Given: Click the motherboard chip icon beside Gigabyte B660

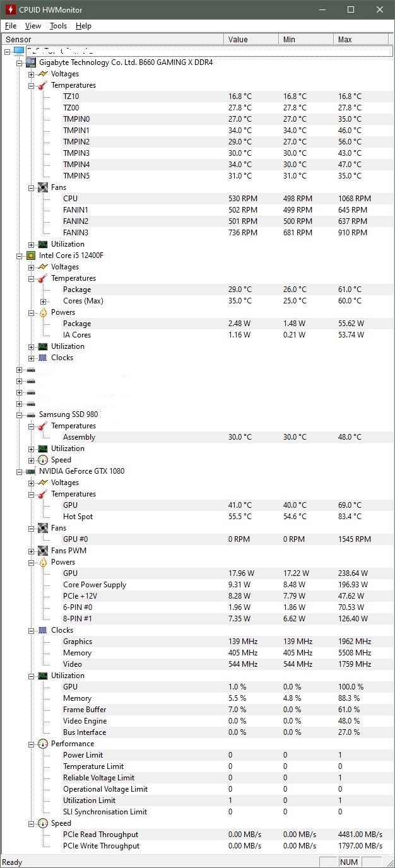Looking at the screenshot, I should coord(30,62).
